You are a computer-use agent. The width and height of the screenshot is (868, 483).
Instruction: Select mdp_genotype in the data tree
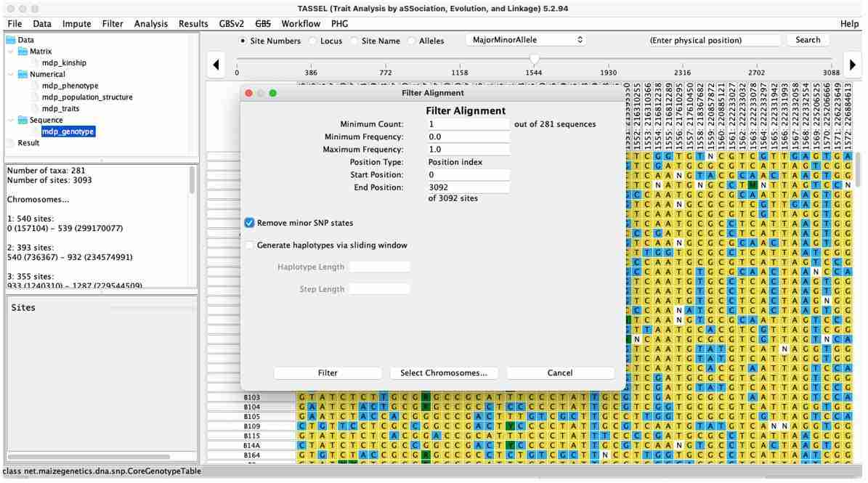68,131
